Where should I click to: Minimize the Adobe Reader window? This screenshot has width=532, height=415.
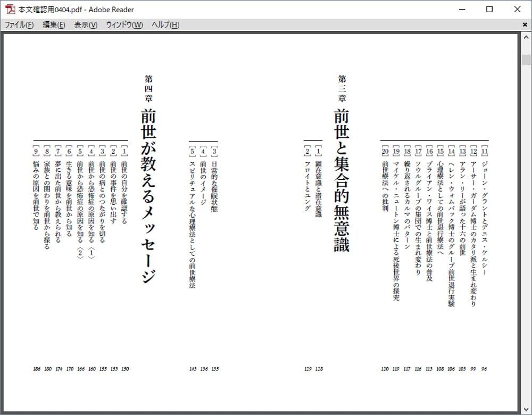point(462,9)
